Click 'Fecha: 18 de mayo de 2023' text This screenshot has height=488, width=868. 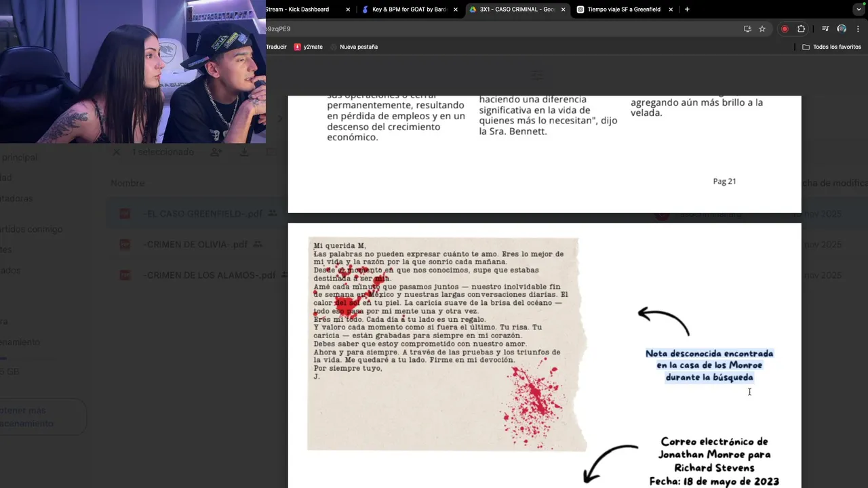pos(714,481)
